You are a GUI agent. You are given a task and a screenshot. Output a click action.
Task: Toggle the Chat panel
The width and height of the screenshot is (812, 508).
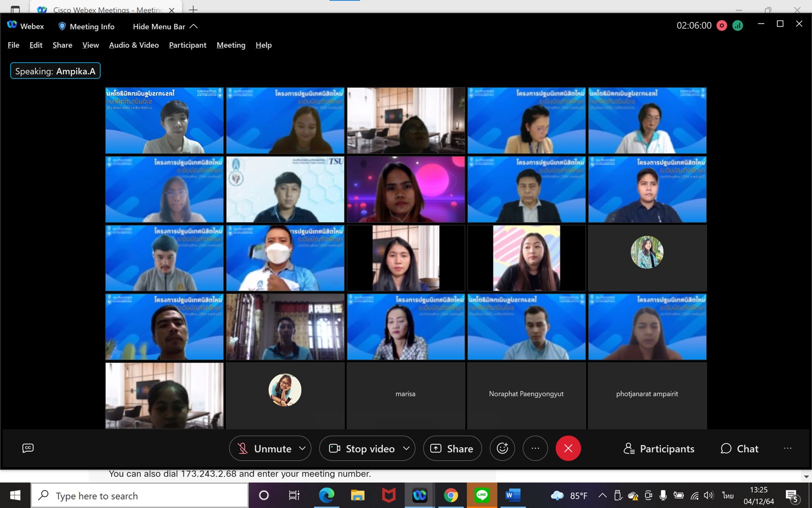tap(739, 448)
